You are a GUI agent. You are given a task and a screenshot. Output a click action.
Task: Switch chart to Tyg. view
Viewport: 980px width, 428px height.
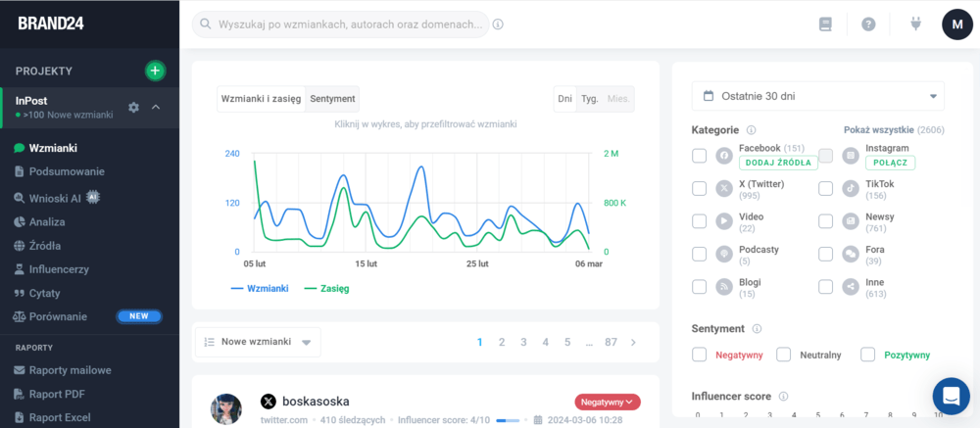[590, 99]
